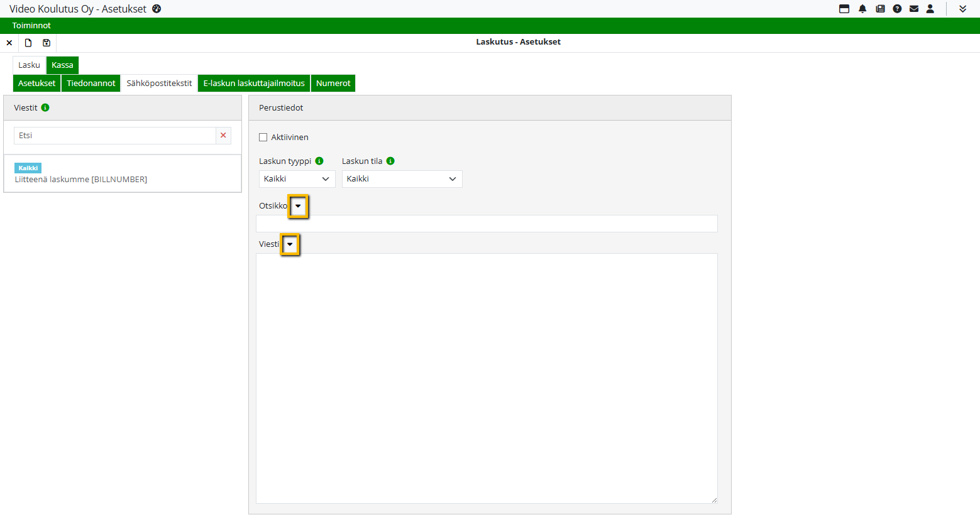Click into the Etsi search field
Image resolution: width=980 pixels, height=527 pixels.
[114, 136]
